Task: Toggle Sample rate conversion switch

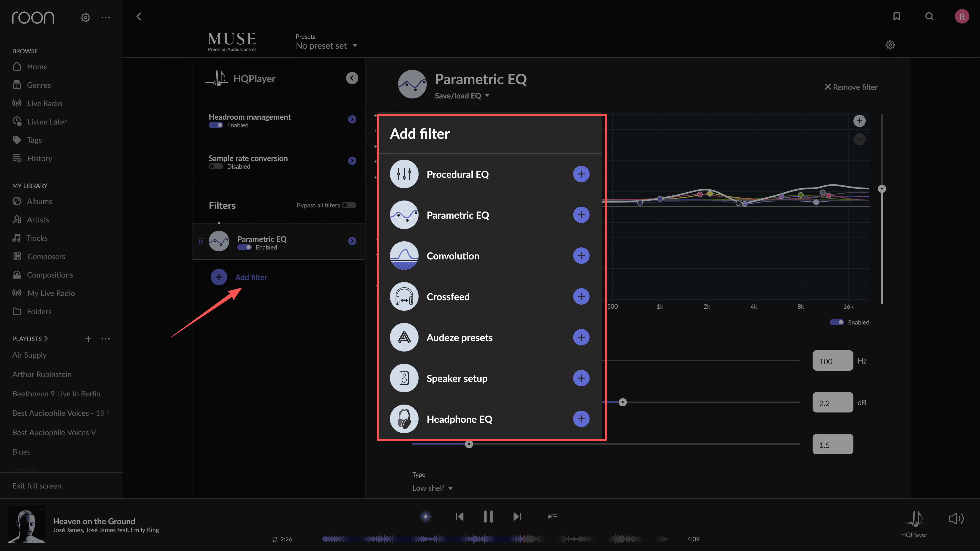Action: (216, 167)
